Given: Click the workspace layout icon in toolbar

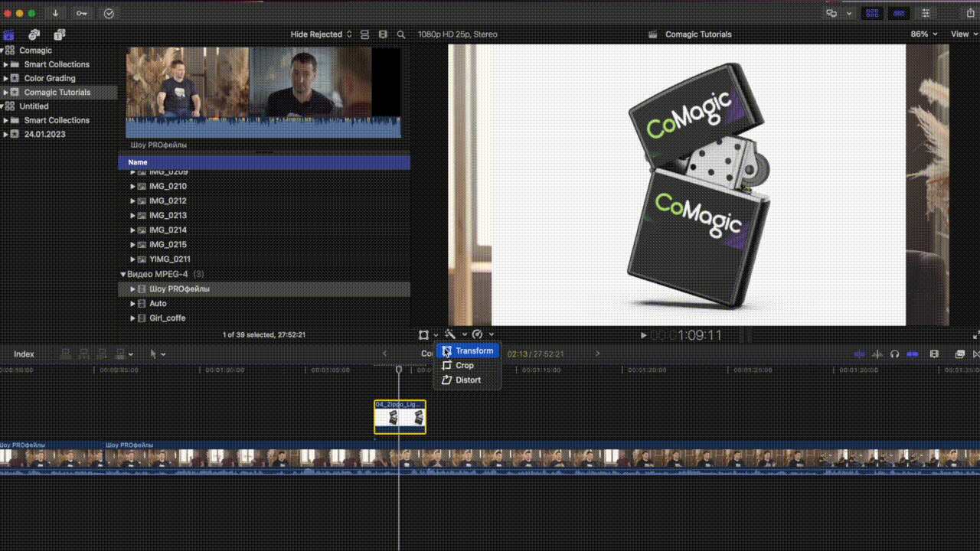Looking at the screenshot, I should pos(831,13).
